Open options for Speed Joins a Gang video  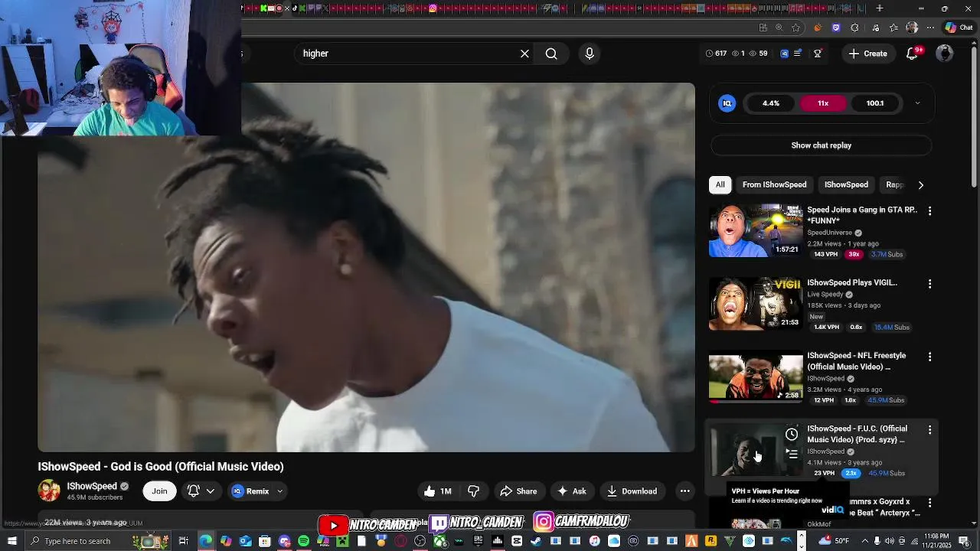coord(929,210)
